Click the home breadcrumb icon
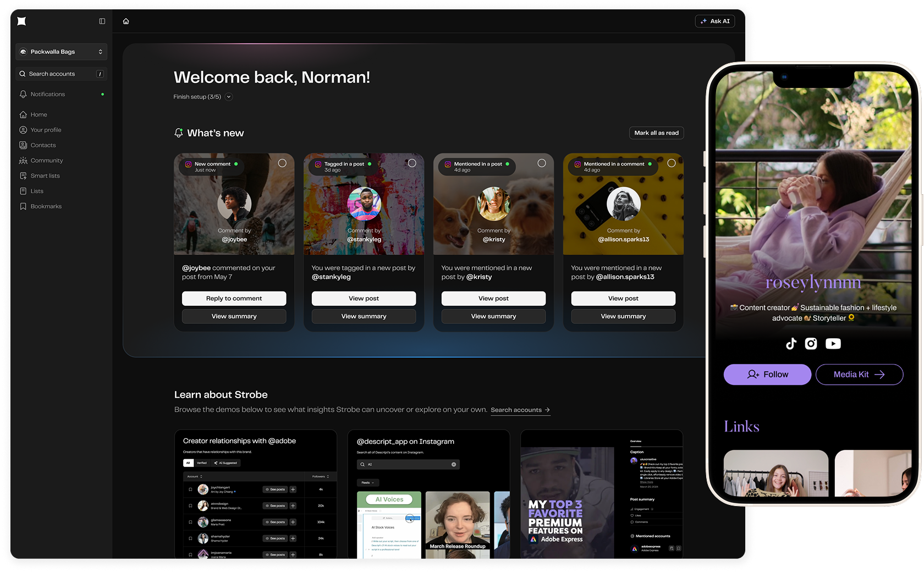This screenshot has height=572, width=924. [126, 21]
